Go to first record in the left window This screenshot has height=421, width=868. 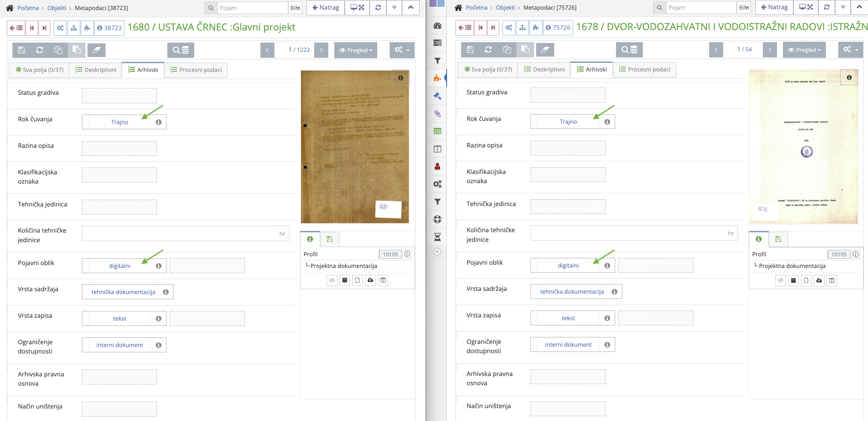point(32,28)
